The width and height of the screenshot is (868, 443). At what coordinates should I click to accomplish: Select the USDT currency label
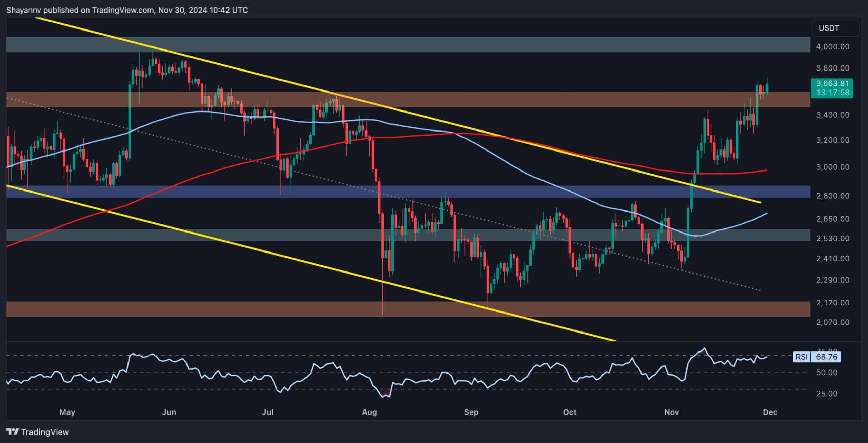point(829,28)
